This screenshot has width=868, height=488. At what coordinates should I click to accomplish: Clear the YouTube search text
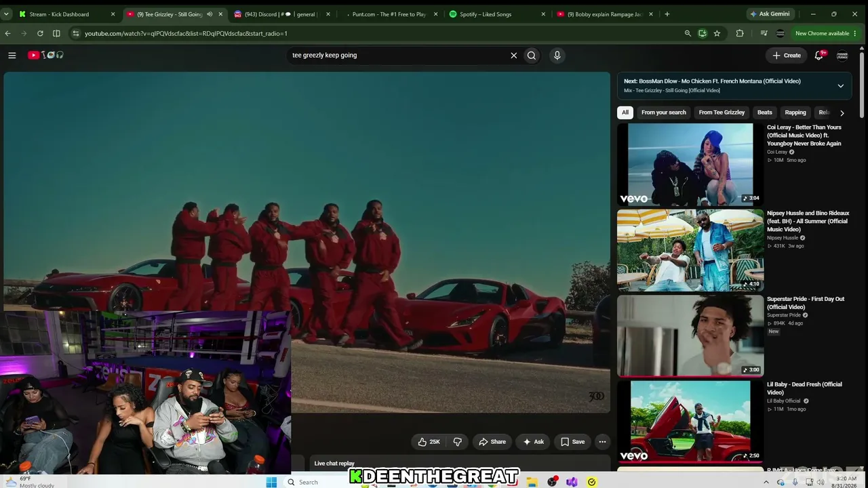pyautogui.click(x=513, y=56)
